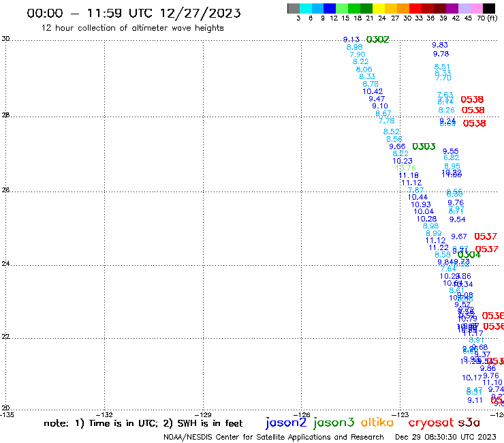Click the title '00:00 – 11:59 UTC 12/27/2023'
The width and height of the screenshot is (504, 443).
(133, 13)
